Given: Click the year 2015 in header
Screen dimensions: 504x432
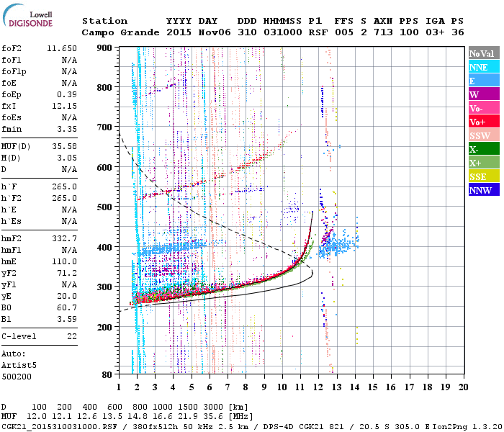Looking at the screenshot, I should point(179,32).
